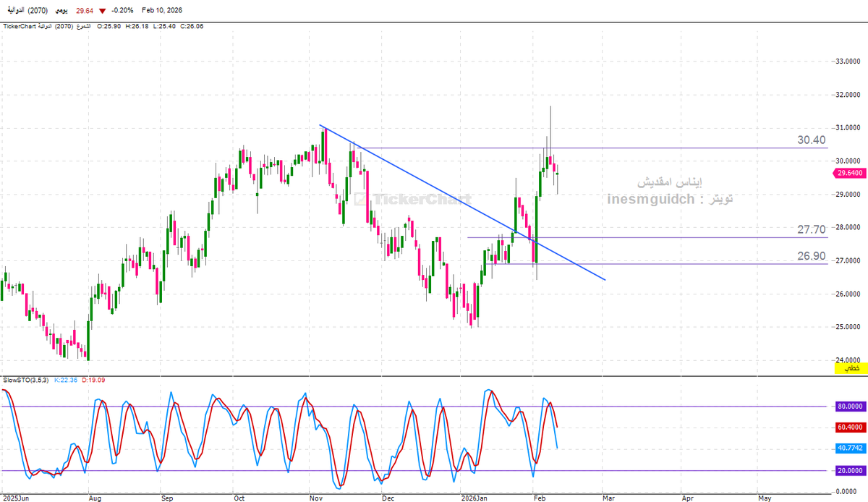Screen dimensions: 868x502
Task: Click the -0.20% change value
Action: (x=123, y=11)
